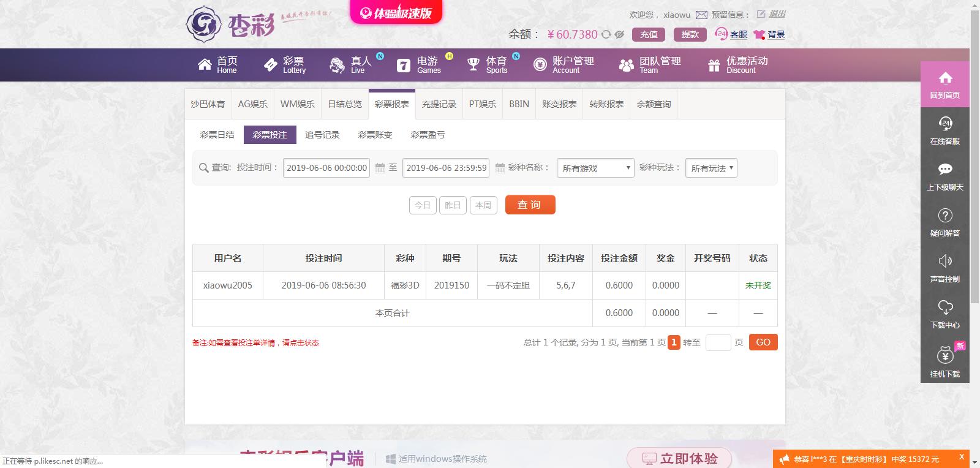Open the 真人 Live menu
The height and width of the screenshot is (468, 980).
pyautogui.click(x=351, y=64)
